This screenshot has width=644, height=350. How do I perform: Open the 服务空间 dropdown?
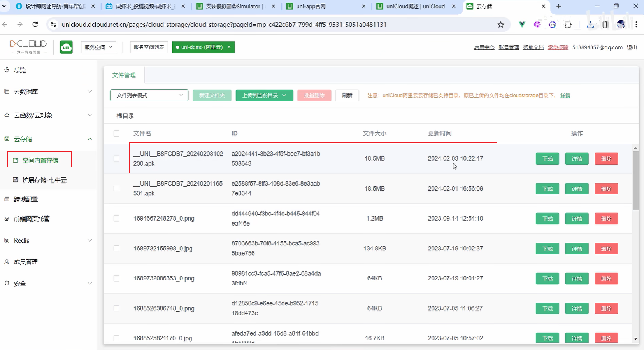98,47
